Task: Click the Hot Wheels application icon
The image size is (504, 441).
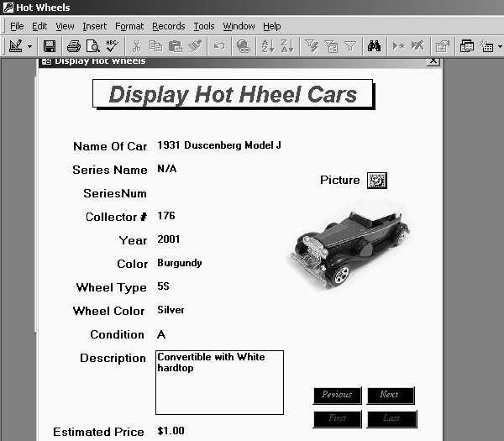Action: tap(8, 8)
